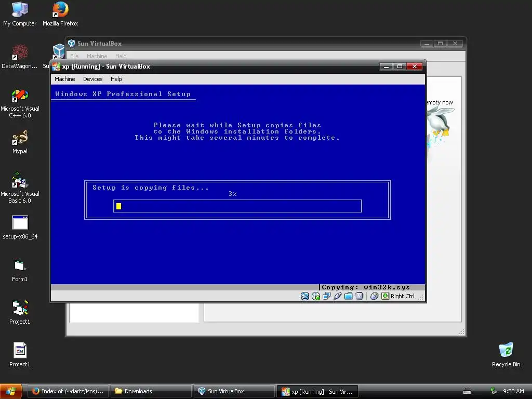The width and height of the screenshot is (532, 399).
Task: Click the network tray icon near clock
Action: (494, 391)
